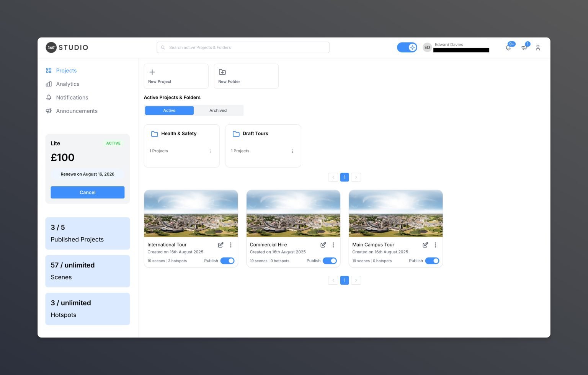Click the Cancel subscription button
Image resolution: width=588 pixels, height=375 pixels.
click(87, 192)
